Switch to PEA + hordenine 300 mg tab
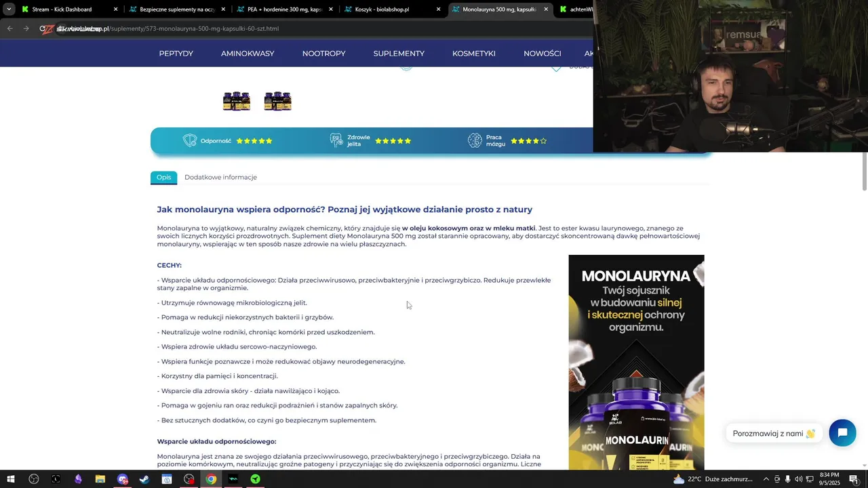The image size is (868, 488). [x=283, y=9]
